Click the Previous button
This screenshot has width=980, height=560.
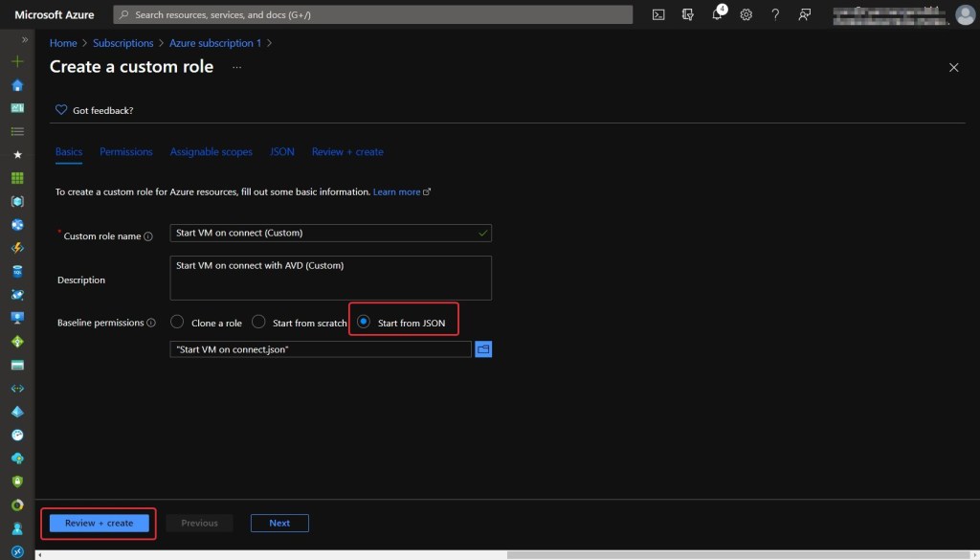point(199,523)
